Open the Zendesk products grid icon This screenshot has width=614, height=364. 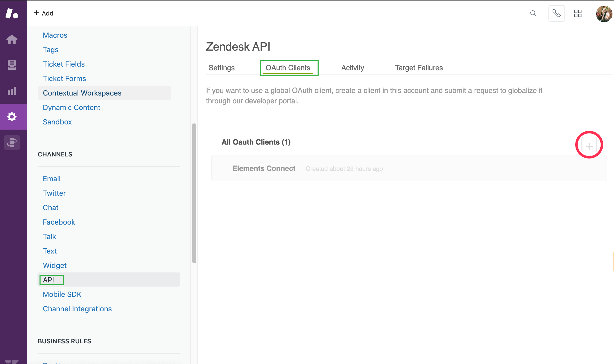coord(578,13)
